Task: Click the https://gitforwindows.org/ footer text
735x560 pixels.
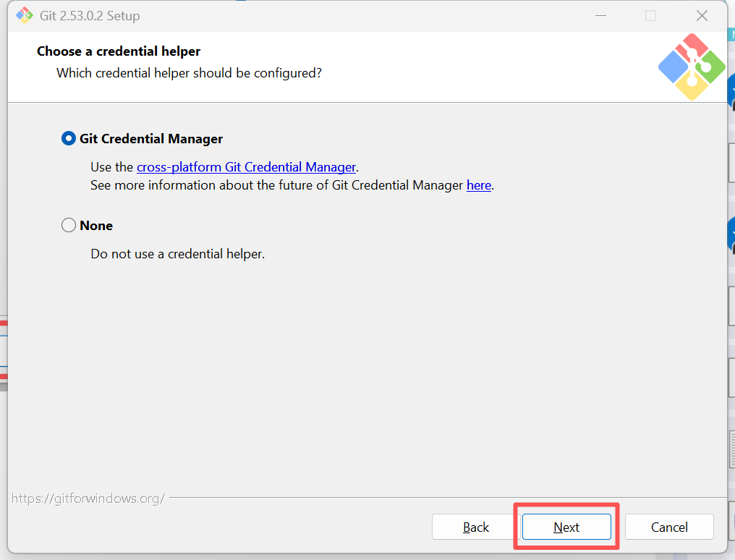Action: click(x=88, y=499)
